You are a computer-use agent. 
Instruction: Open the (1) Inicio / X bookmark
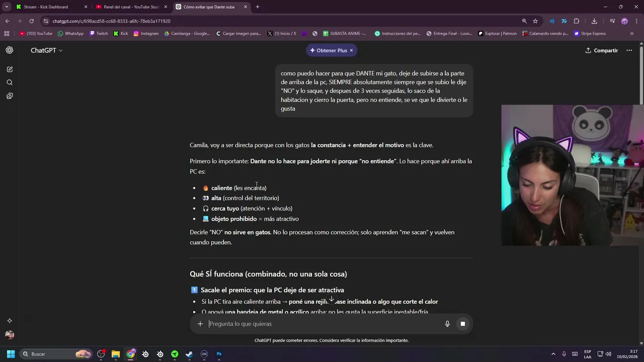click(x=282, y=34)
